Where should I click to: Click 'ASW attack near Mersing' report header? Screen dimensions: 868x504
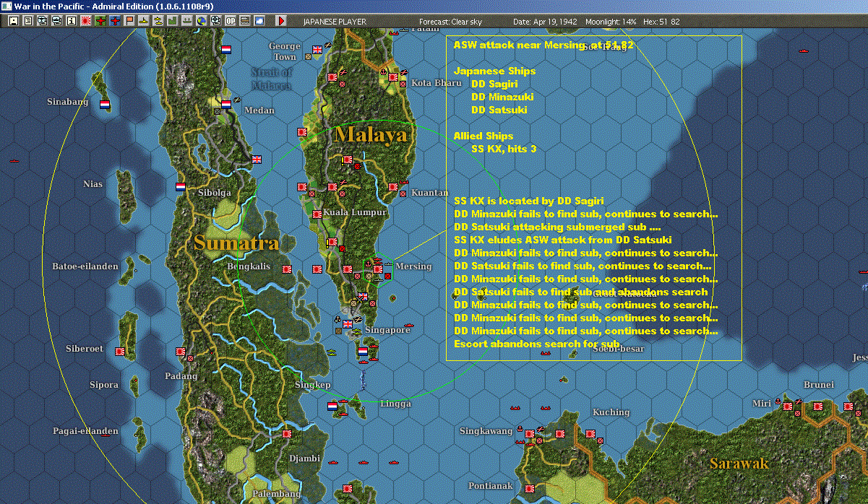point(543,45)
